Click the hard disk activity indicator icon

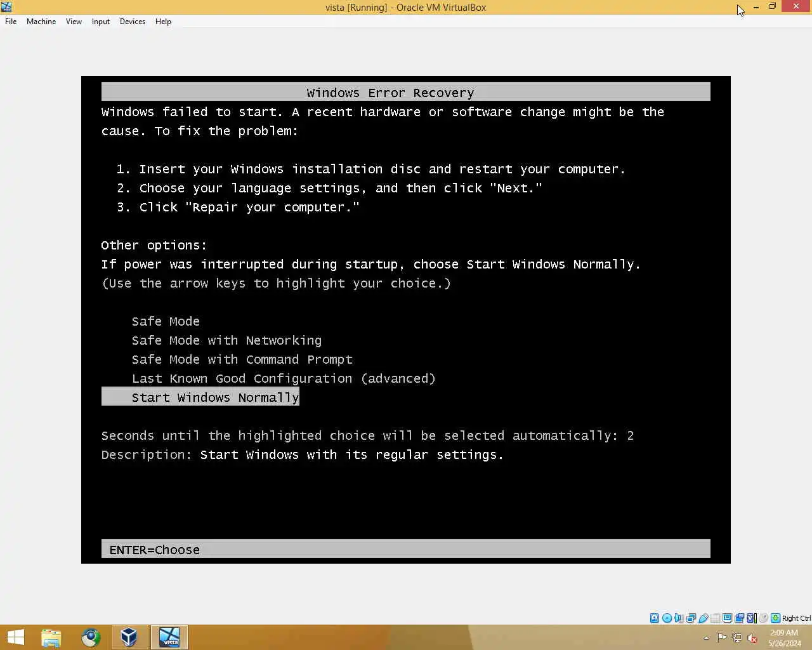pos(654,618)
